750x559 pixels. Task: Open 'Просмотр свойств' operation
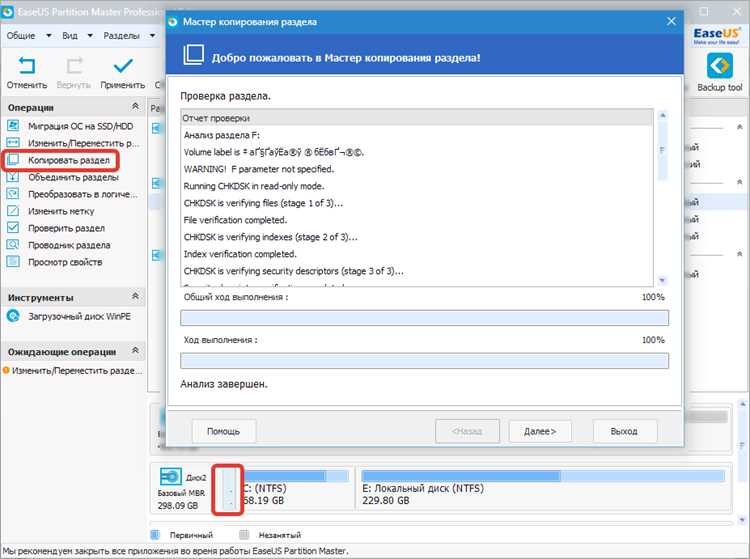(x=65, y=262)
